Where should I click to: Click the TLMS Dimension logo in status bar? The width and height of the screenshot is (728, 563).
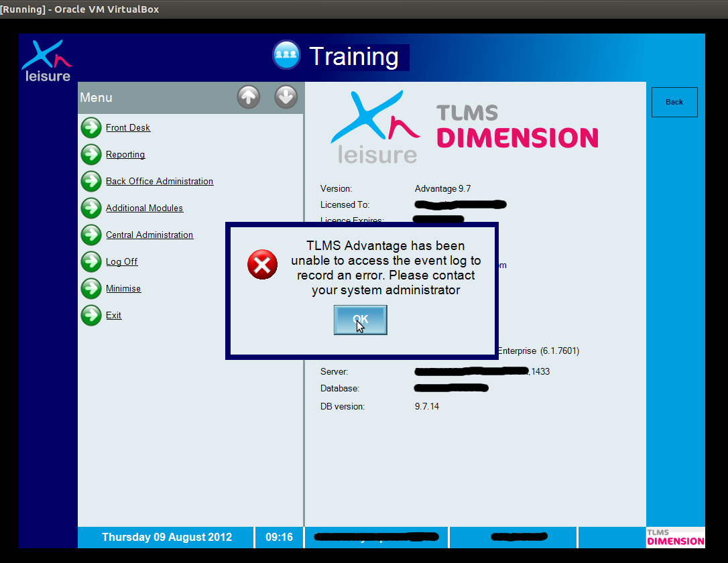tap(676, 538)
